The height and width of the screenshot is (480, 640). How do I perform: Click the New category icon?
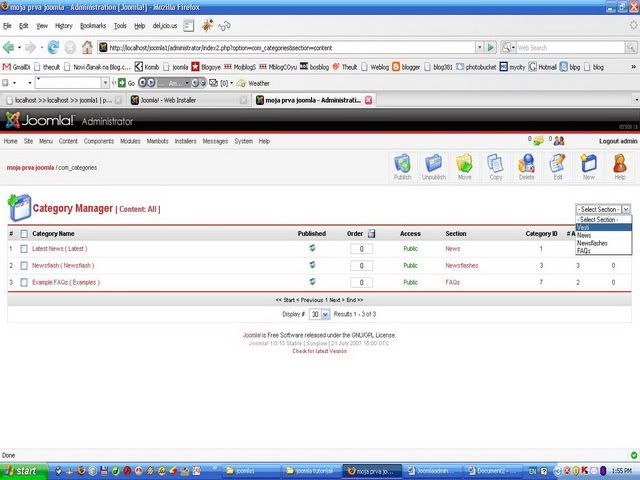589,167
